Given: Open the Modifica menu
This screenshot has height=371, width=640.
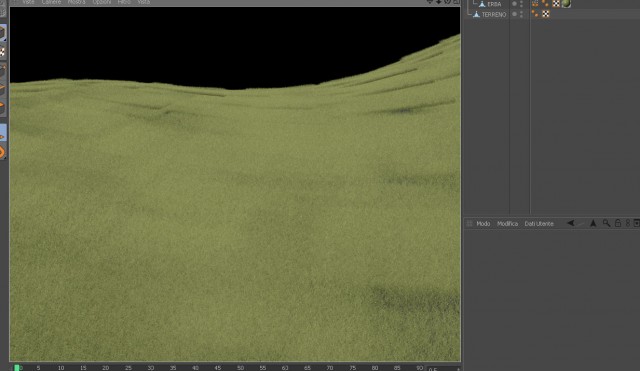Looking at the screenshot, I should coord(507,224).
